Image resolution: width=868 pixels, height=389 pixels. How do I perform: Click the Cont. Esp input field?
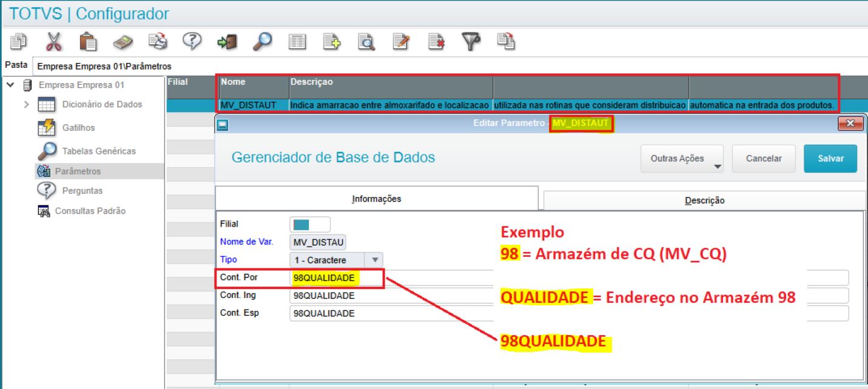pyautogui.click(x=569, y=313)
